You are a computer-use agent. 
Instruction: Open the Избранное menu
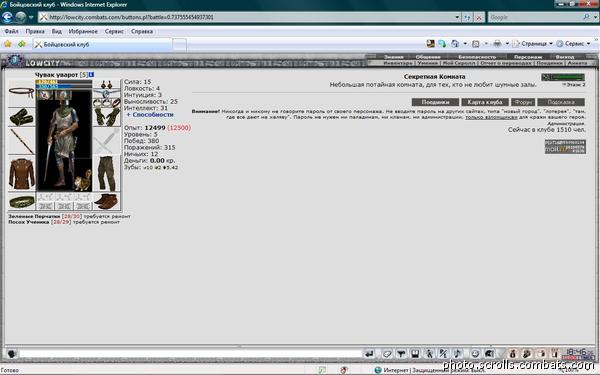tap(83, 31)
